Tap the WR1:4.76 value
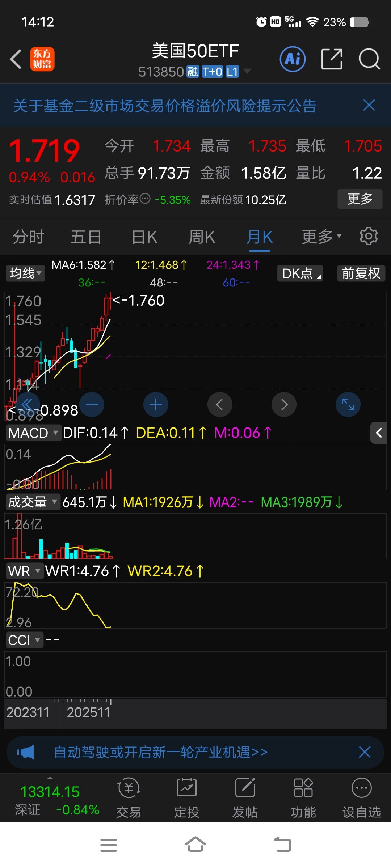The height and width of the screenshot is (868, 391). (x=83, y=571)
